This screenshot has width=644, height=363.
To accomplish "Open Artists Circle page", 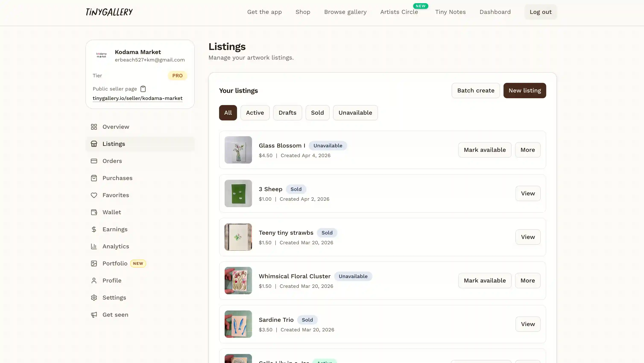I will pos(399,12).
